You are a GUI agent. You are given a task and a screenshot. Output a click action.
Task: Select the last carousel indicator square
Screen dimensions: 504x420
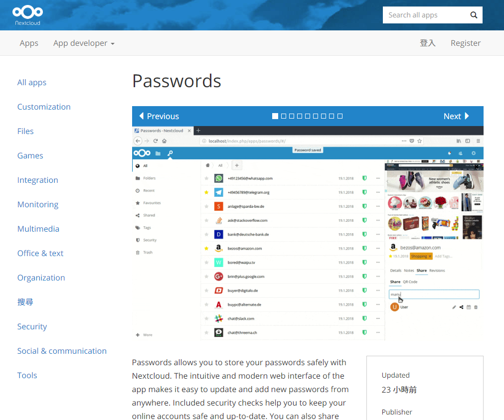tap(340, 116)
